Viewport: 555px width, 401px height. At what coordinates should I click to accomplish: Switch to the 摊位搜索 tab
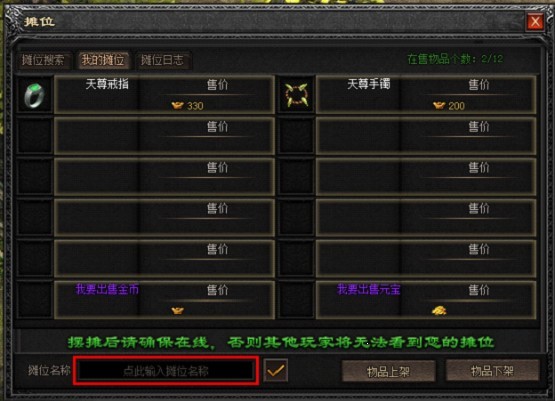click(43, 60)
